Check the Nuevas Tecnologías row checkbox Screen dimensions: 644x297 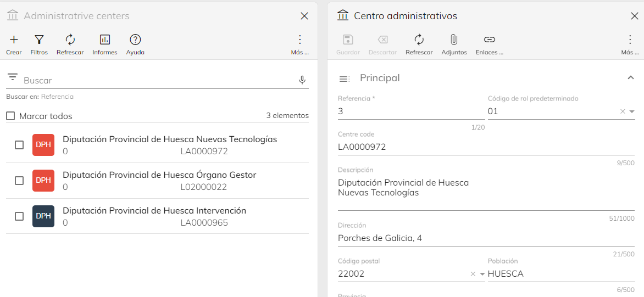(x=19, y=145)
